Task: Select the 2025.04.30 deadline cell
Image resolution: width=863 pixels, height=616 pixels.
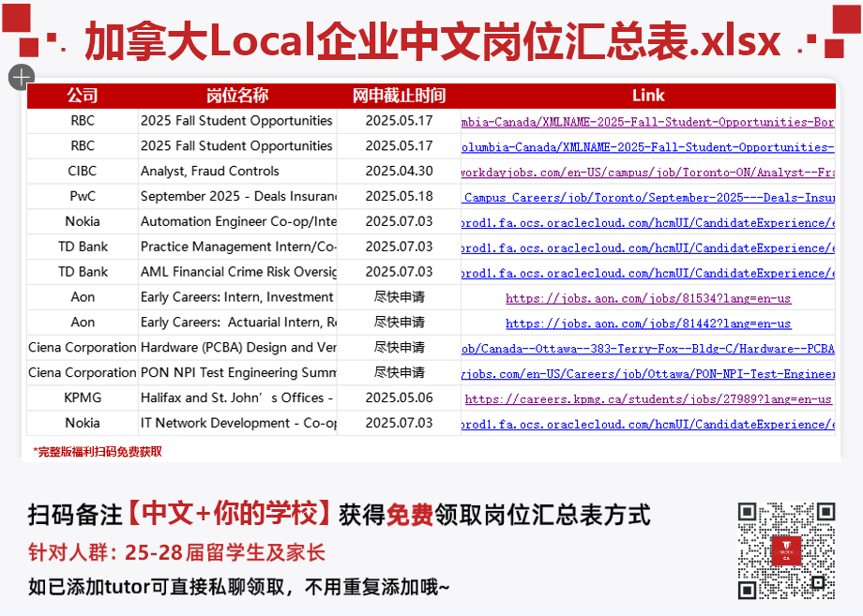Action: 399,171
